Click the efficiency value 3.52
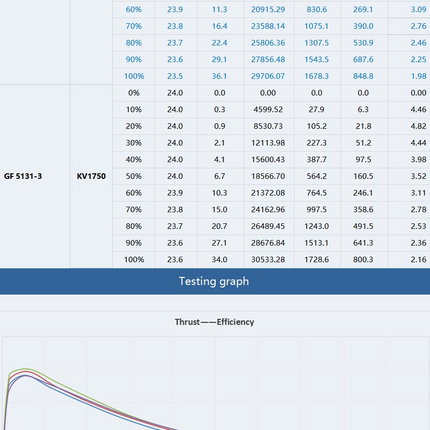 [418, 176]
